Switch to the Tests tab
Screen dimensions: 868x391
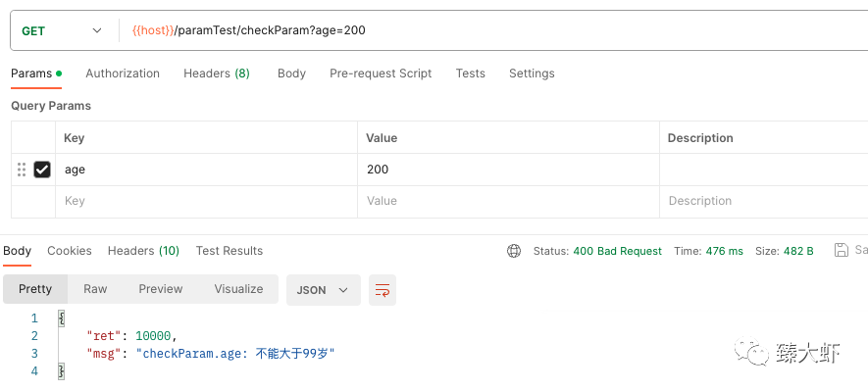[471, 73]
